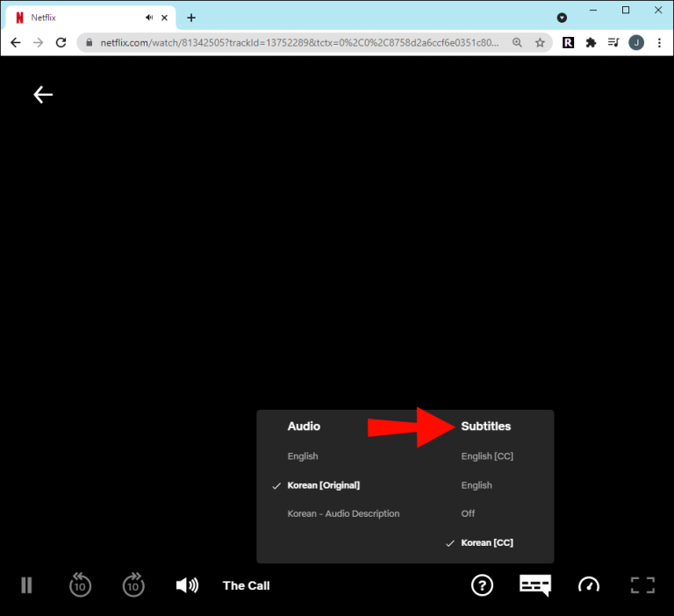
Task: Select English audio track
Action: pyautogui.click(x=303, y=456)
